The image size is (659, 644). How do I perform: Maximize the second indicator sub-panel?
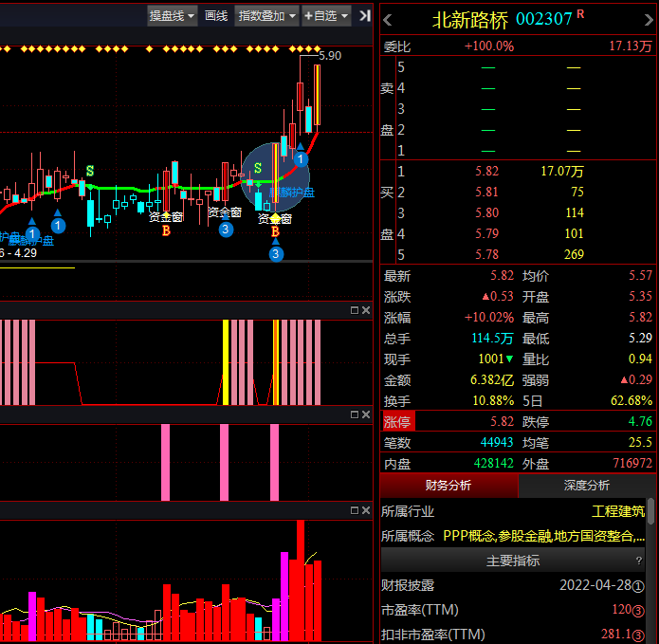355,414
